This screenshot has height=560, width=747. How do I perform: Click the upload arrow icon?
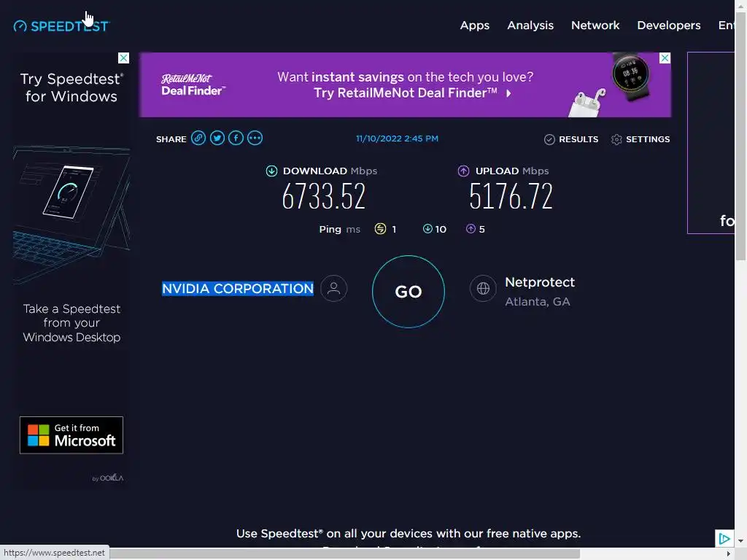pyautogui.click(x=463, y=171)
